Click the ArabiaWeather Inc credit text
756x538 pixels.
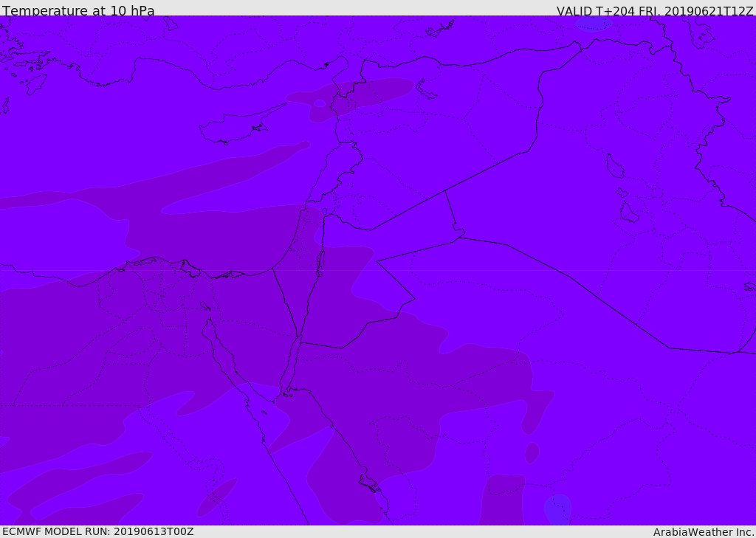pyautogui.click(x=704, y=532)
